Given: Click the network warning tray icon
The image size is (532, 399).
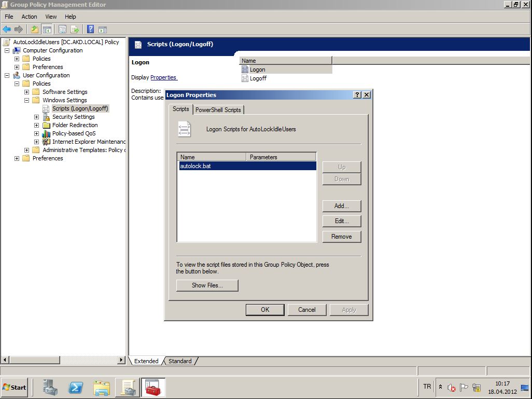Looking at the screenshot, I should coord(477,388).
